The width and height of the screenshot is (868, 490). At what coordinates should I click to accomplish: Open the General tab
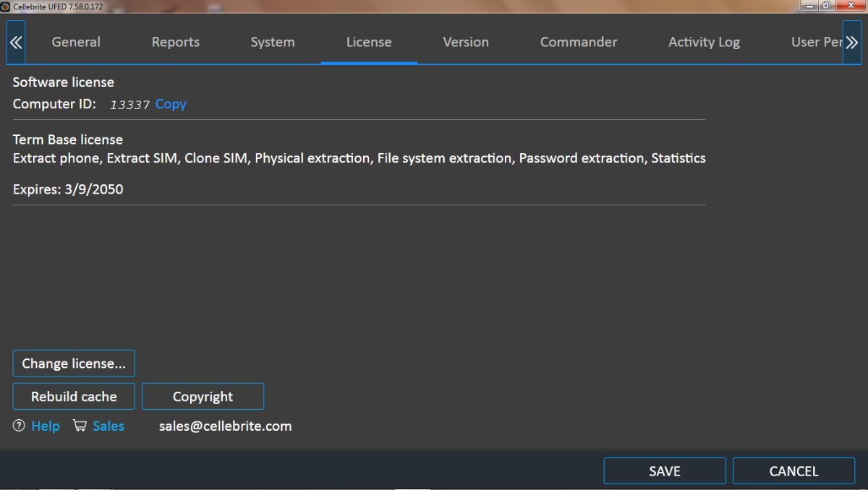pyautogui.click(x=76, y=42)
